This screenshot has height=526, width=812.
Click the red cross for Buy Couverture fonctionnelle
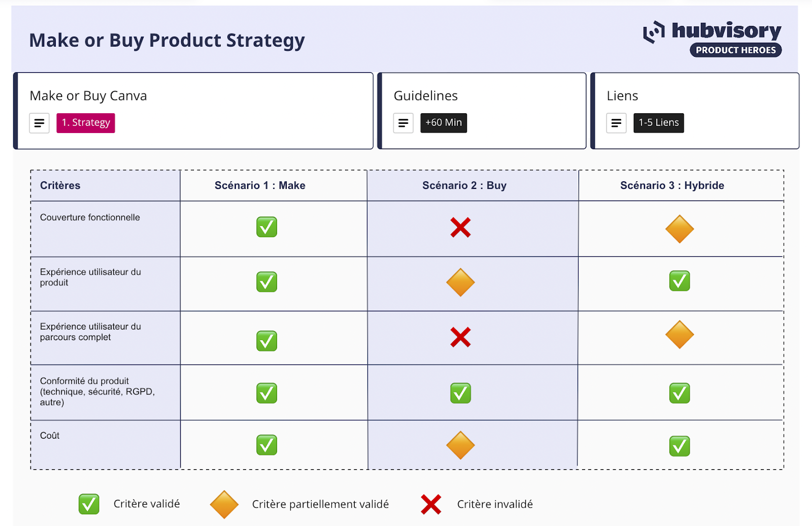pos(460,227)
